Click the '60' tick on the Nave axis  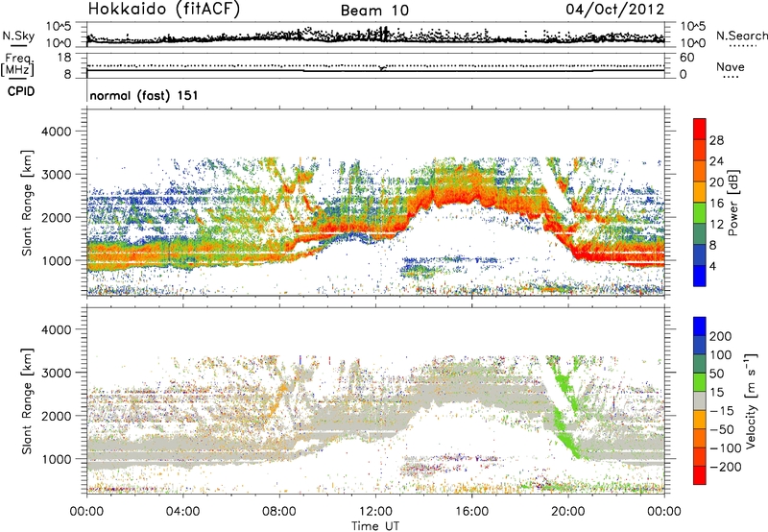(x=686, y=58)
